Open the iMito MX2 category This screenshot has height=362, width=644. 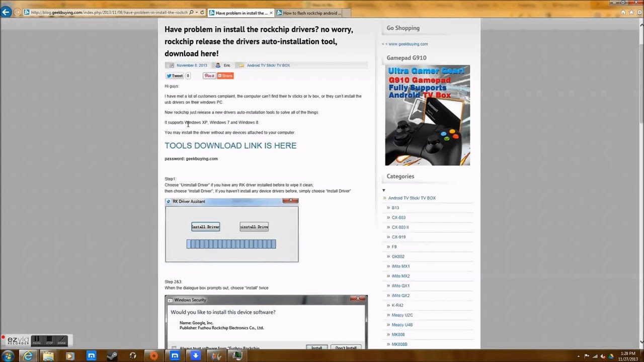pos(401,276)
